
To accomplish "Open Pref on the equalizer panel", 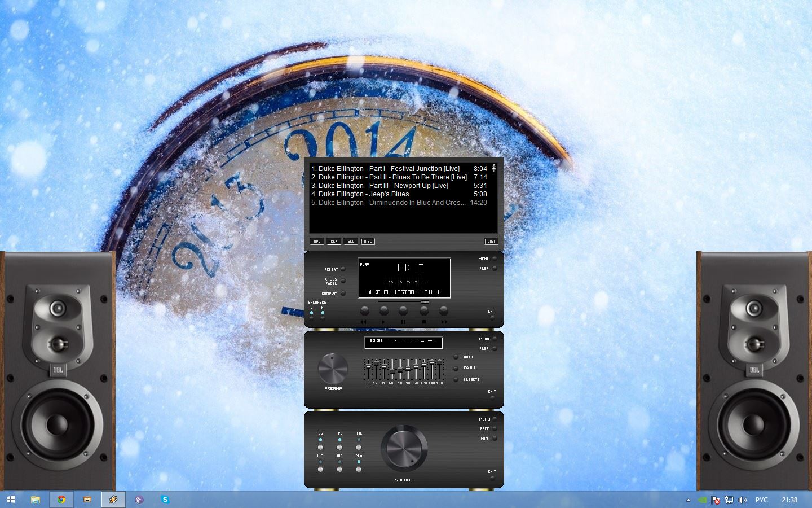I will [x=495, y=349].
